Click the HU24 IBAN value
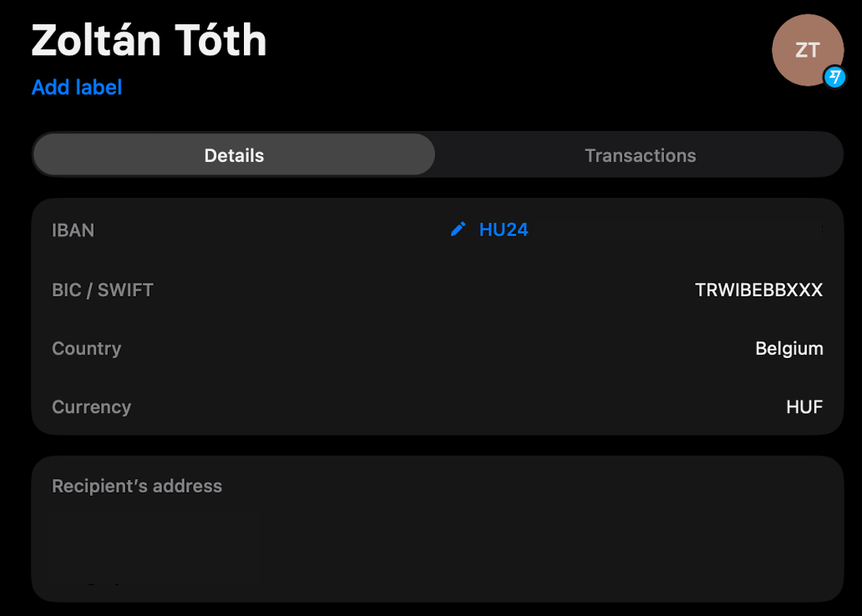862x616 pixels. (504, 230)
